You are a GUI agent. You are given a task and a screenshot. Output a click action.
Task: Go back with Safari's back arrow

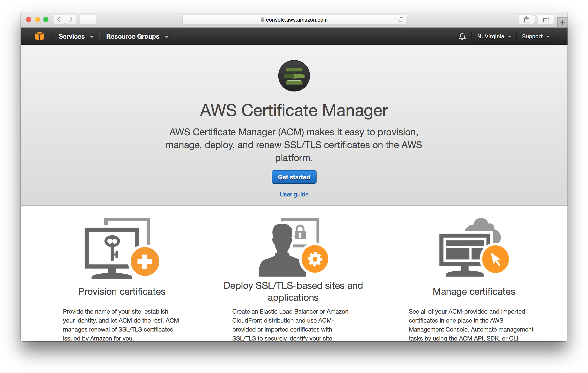point(59,19)
